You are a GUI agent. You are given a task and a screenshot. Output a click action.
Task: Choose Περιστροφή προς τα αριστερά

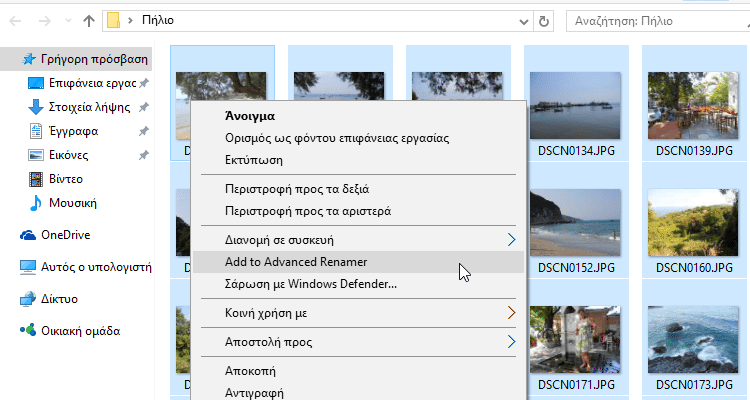point(358,211)
